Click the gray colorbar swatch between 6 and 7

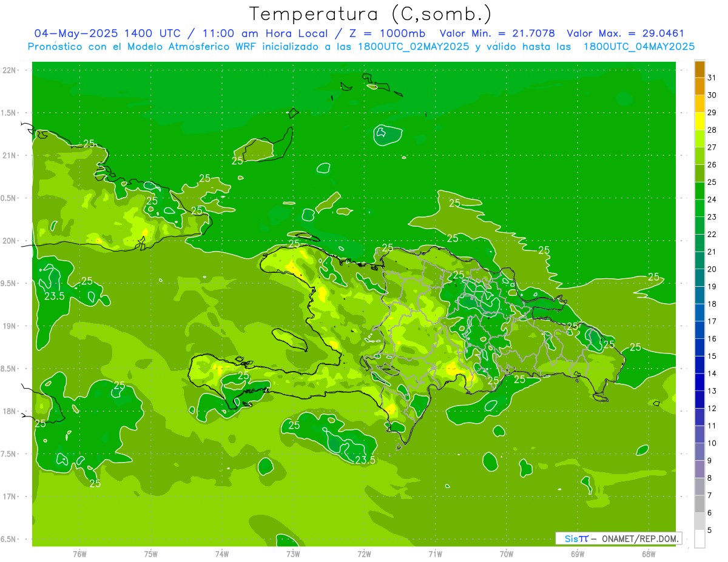click(x=699, y=504)
